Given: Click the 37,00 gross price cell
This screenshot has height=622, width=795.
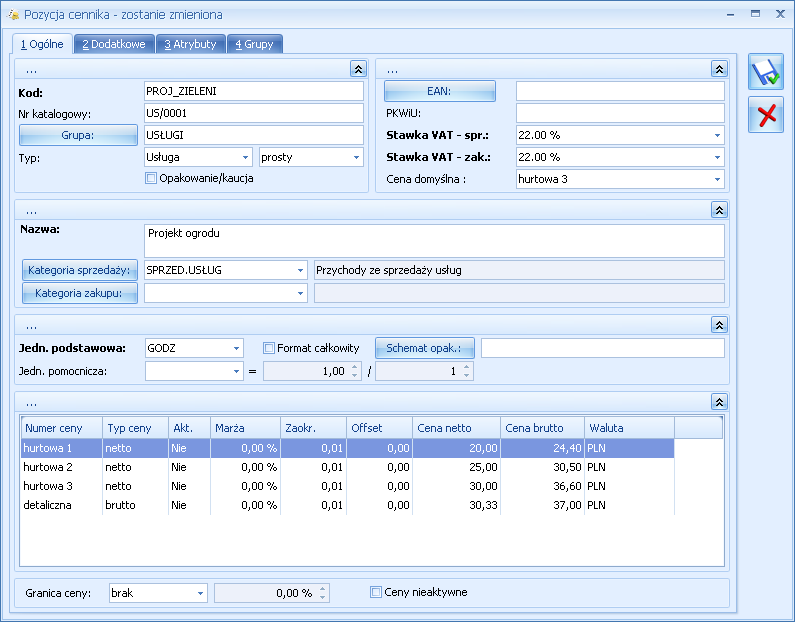Looking at the screenshot, I should tap(543, 505).
